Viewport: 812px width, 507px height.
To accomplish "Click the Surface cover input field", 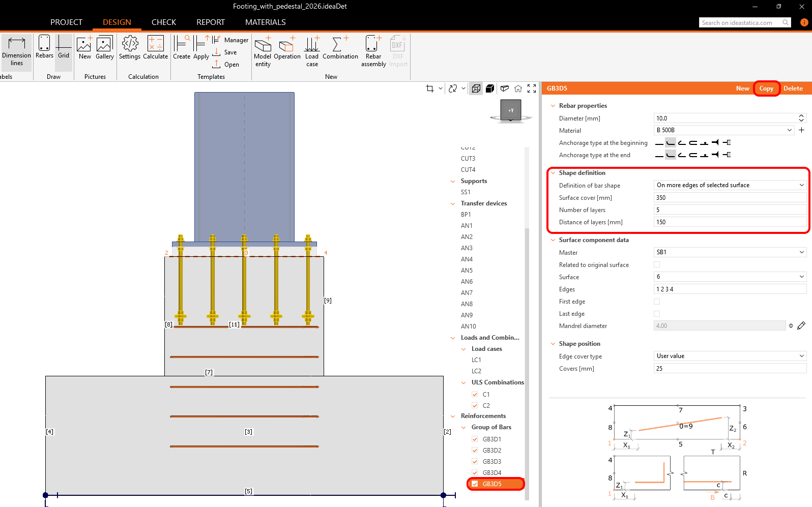I will (730, 198).
